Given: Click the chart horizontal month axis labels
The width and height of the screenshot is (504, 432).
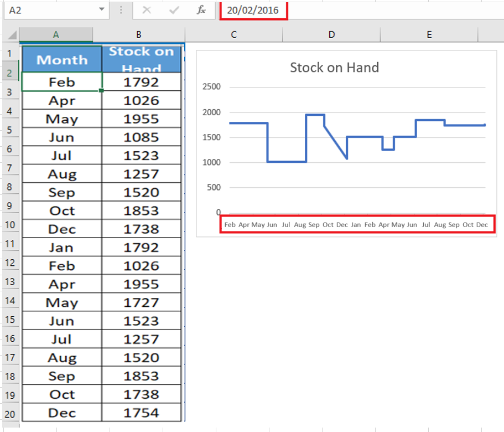Looking at the screenshot, I should click(356, 224).
